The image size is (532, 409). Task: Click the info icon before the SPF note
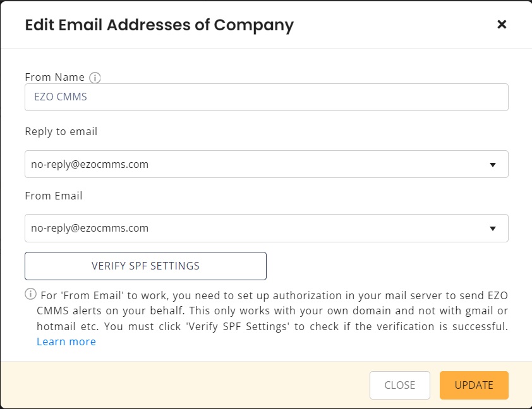[30, 294]
